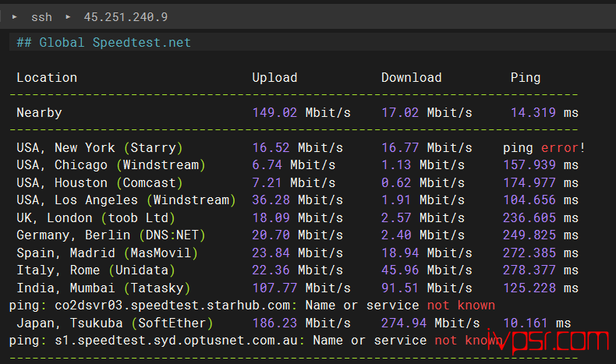
Task: Select the ssh breadcrumb item
Action: click(41, 16)
